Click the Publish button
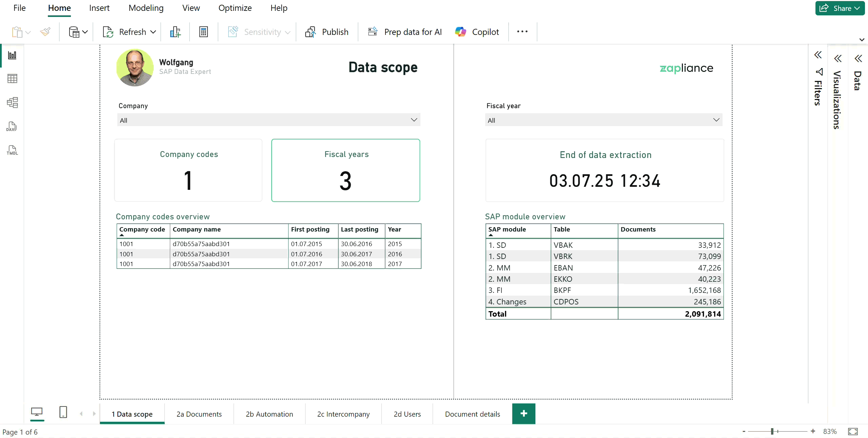Screen dimensions: 868x438 point(327,32)
